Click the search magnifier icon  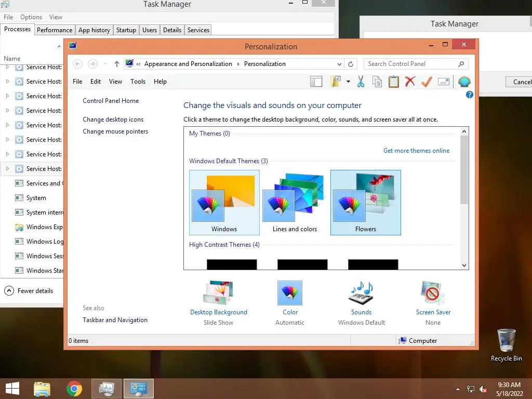[x=461, y=64]
